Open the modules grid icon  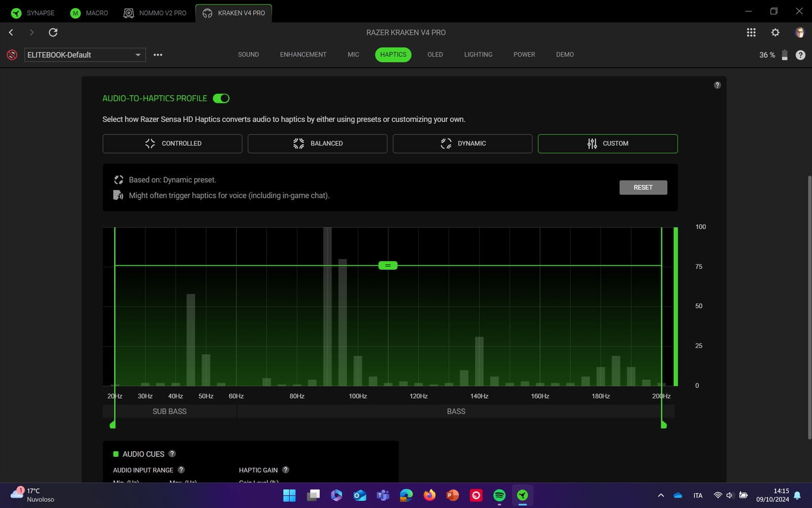(751, 33)
